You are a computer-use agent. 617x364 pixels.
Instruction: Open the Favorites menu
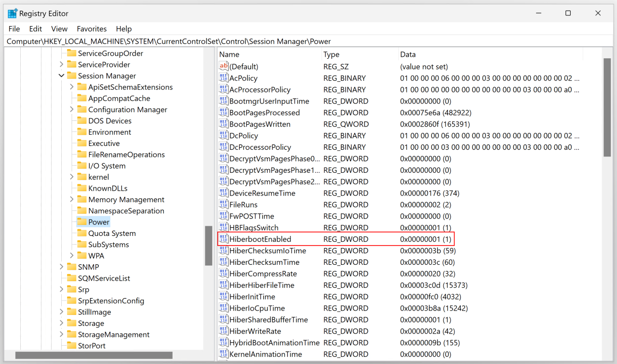(x=92, y=29)
